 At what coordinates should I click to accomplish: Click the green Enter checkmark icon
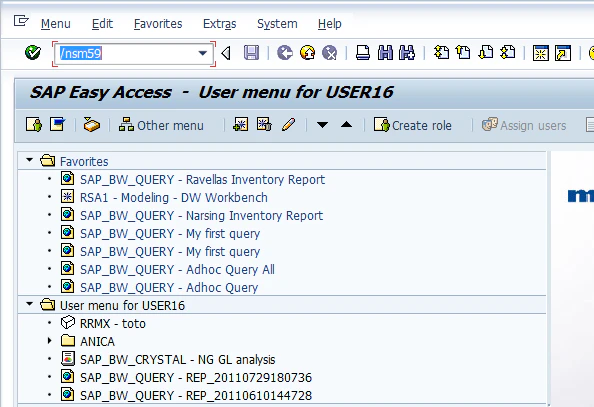pos(33,53)
